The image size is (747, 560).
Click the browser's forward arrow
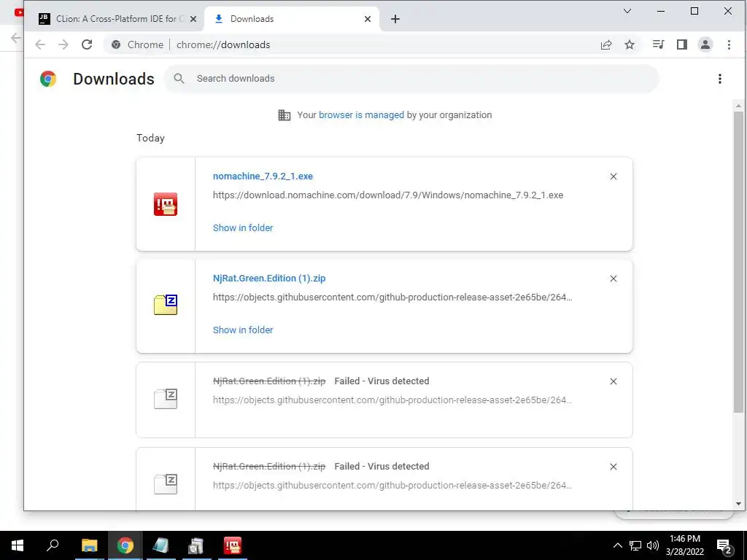click(x=63, y=44)
